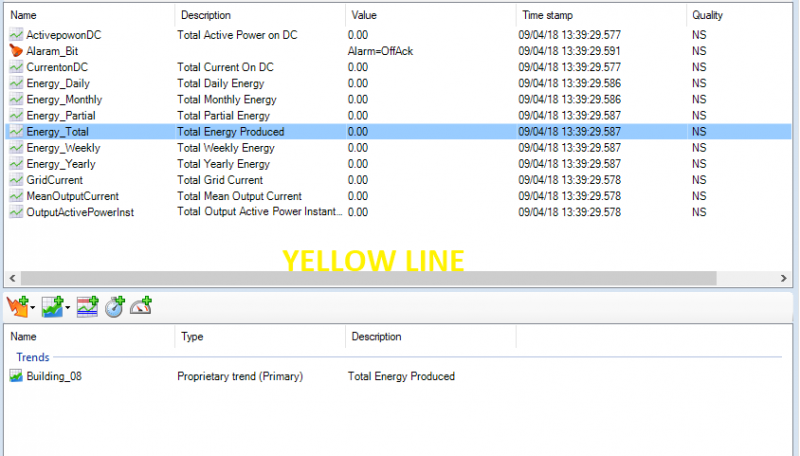Click the alarm bell icon beside Alaram_Bit
The height and width of the screenshot is (456, 800).
(16, 51)
